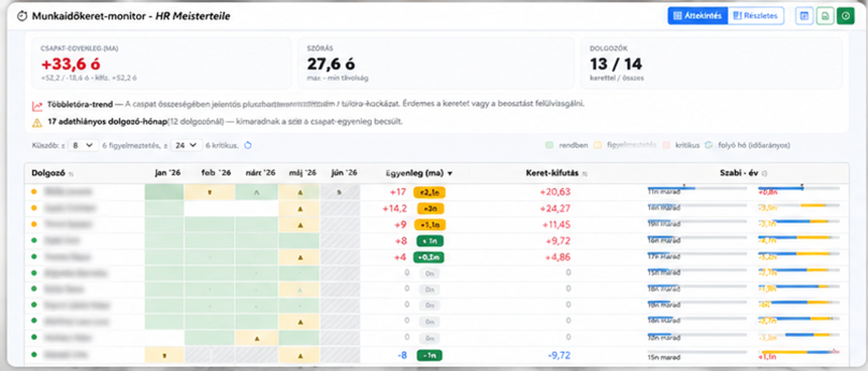868x371 pixels.
Task: Click the Dolgozó column sort icon
Action: [x=71, y=174]
